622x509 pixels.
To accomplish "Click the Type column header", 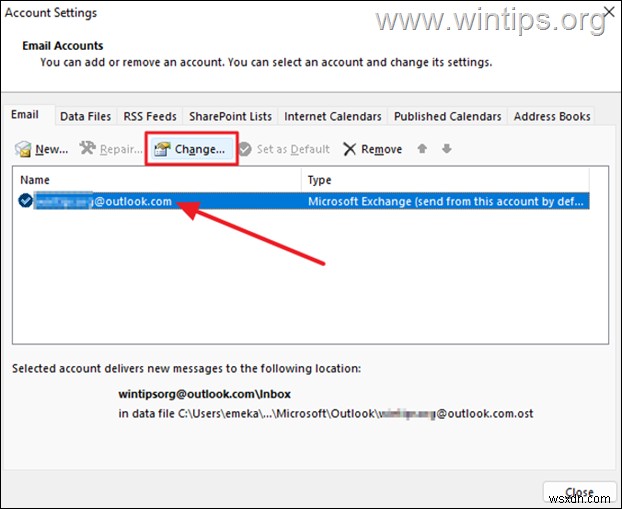I will click(x=445, y=180).
